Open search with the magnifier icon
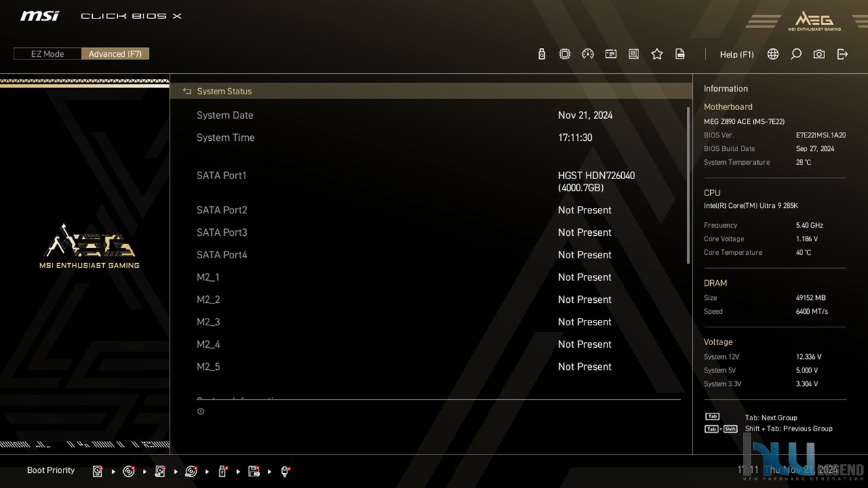The width and height of the screenshot is (868, 488). 796,54
